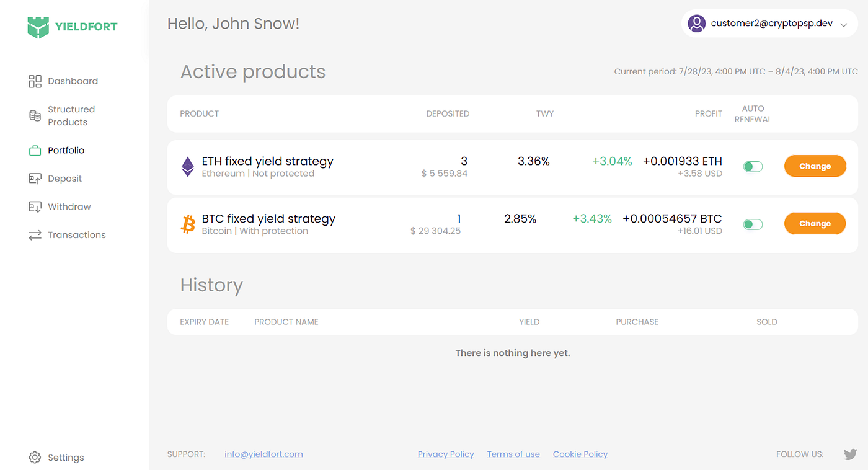Expand the customer2@cryptopsp.dev account chevron

pyautogui.click(x=843, y=25)
